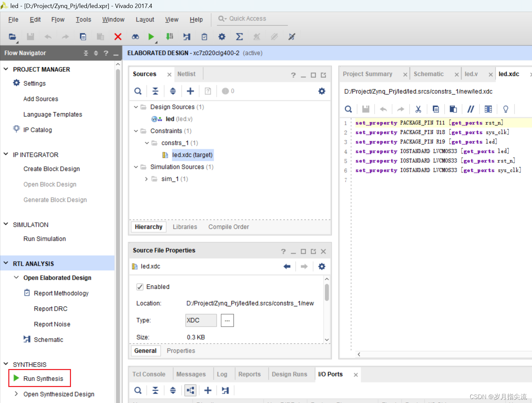Image resolution: width=532 pixels, height=403 pixels.
Task: Switch to the Tcl Console tab
Action: [x=149, y=374]
